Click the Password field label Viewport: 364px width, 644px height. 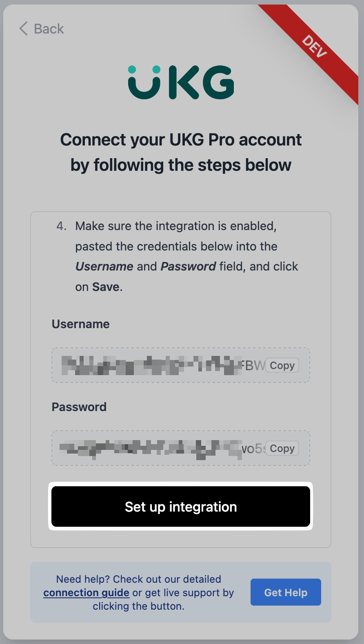click(x=79, y=407)
